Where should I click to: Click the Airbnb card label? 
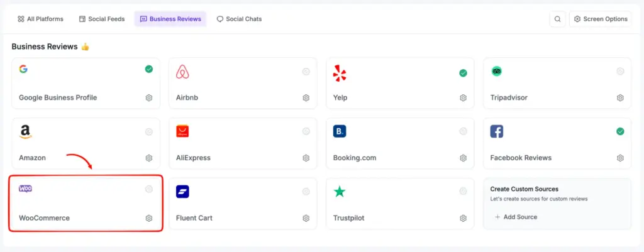[x=187, y=97]
